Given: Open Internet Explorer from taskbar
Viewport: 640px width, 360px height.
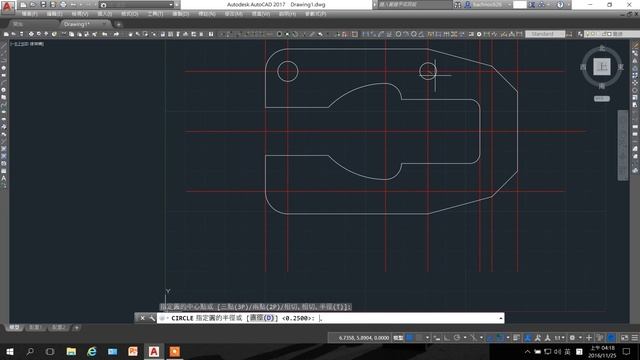Looking at the screenshot, I should (92, 351).
